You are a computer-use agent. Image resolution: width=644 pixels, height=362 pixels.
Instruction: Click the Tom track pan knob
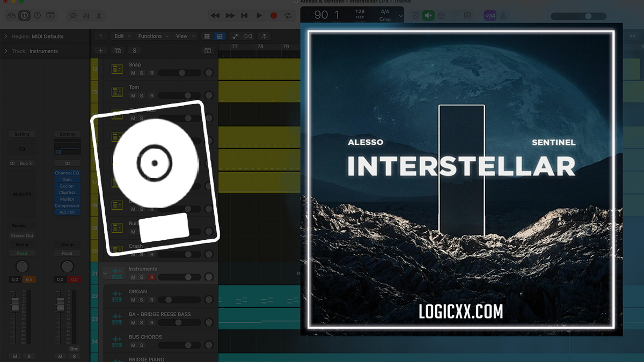(209, 95)
